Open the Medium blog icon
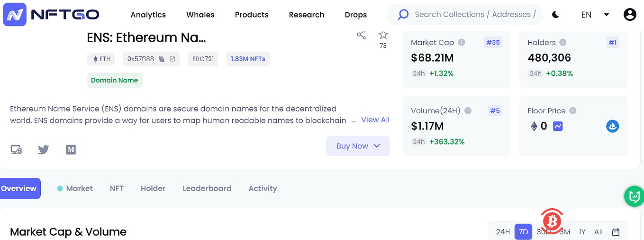 [71, 150]
